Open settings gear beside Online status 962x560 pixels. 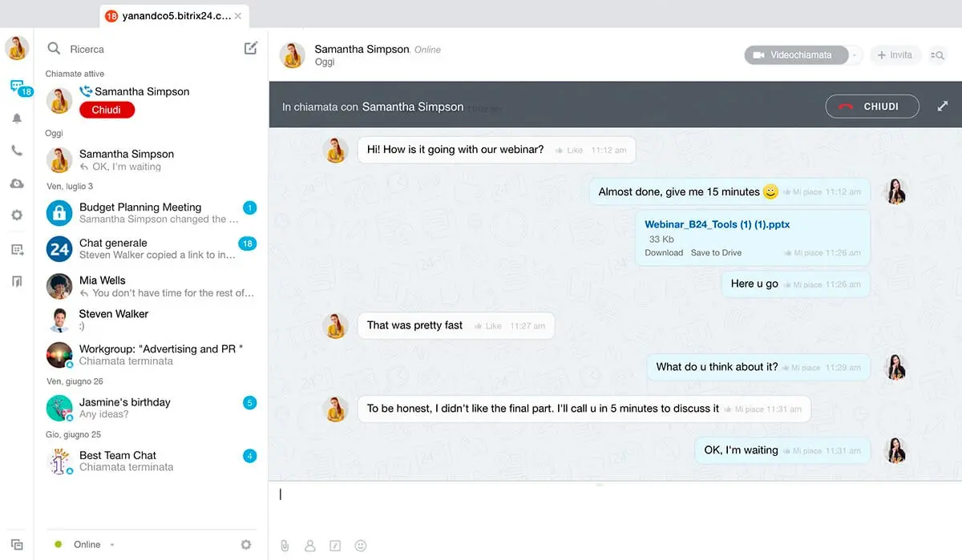[x=246, y=545]
